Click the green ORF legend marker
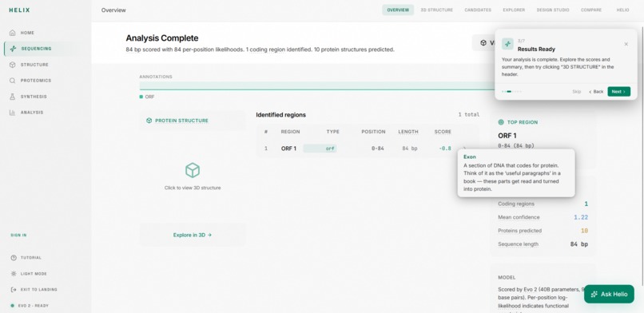 tap(141, 97)
